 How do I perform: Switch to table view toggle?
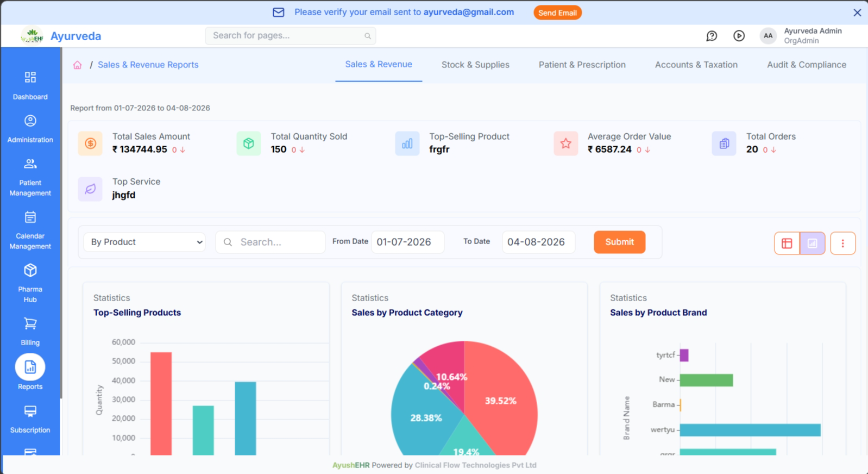(787, 243)
